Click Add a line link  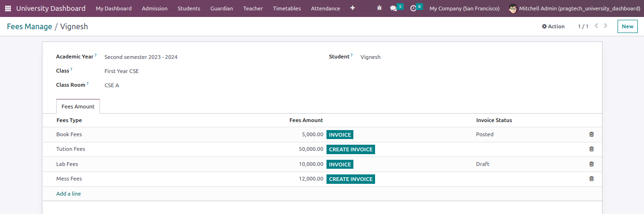[68, 194]
